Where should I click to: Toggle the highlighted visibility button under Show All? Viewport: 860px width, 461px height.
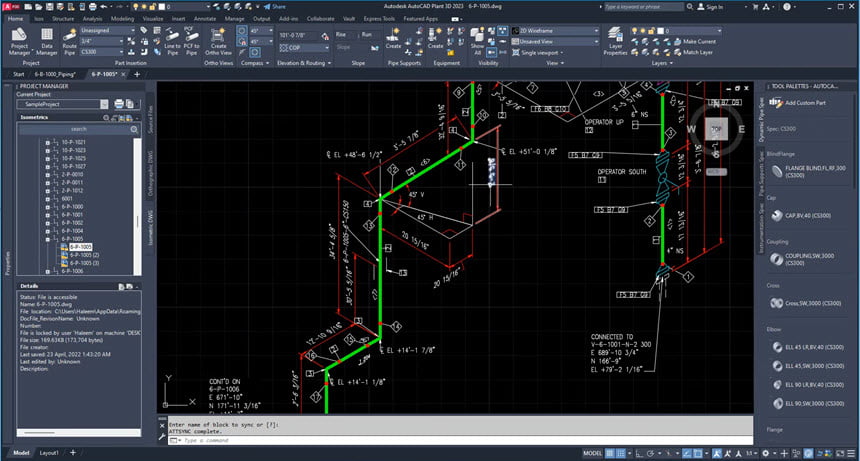[x=491, y=53]
